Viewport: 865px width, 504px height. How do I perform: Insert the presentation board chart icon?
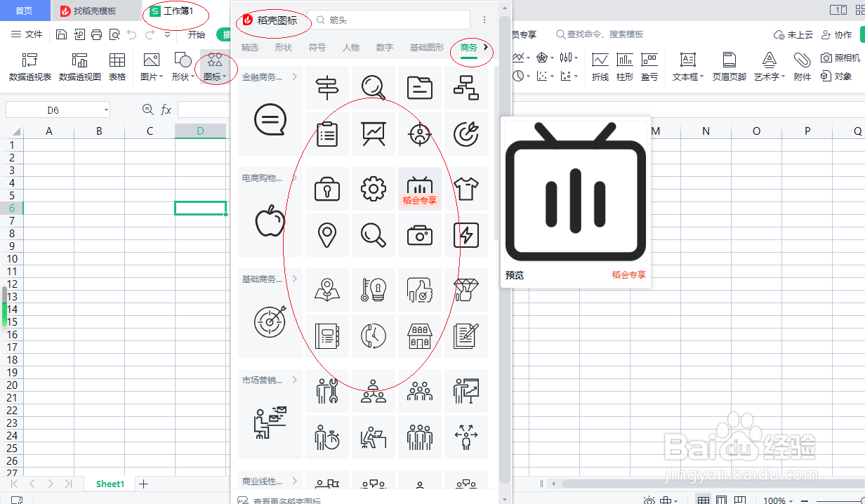tap(374, 134)
